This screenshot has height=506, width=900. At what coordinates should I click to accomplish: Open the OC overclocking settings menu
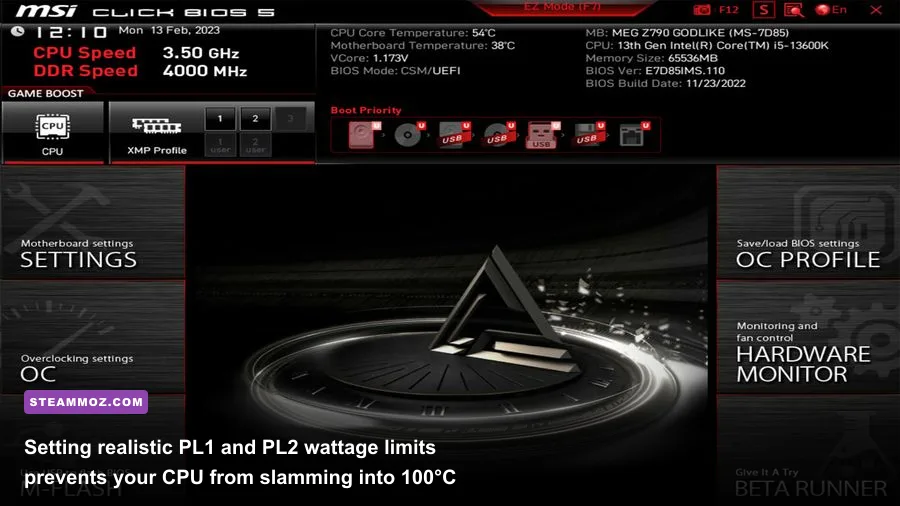click(x=93, y=337)
